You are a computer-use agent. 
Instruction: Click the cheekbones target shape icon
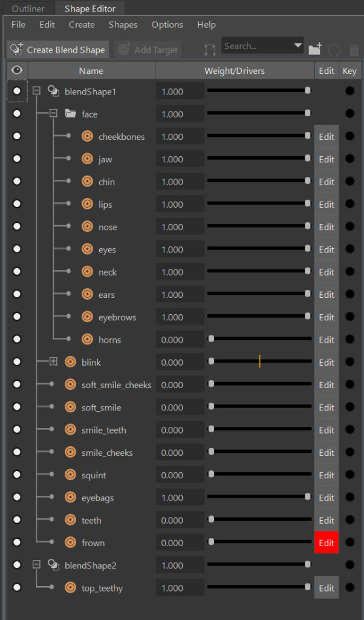click(x=87, y=137)
